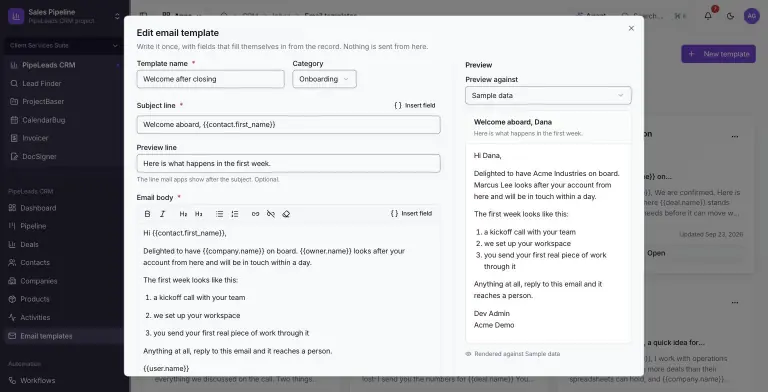Toggle bold formatting in email body
The height and width of the screenshot is (392, 768).
tap(147, 214)
